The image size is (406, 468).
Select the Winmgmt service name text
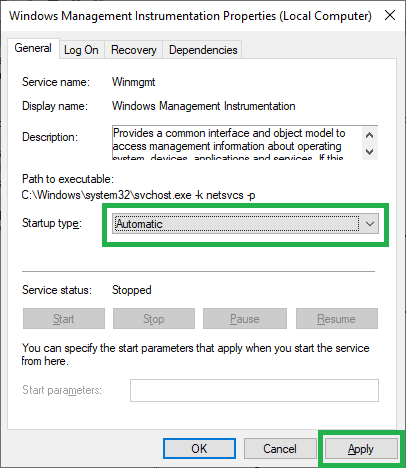pos(133,82)
